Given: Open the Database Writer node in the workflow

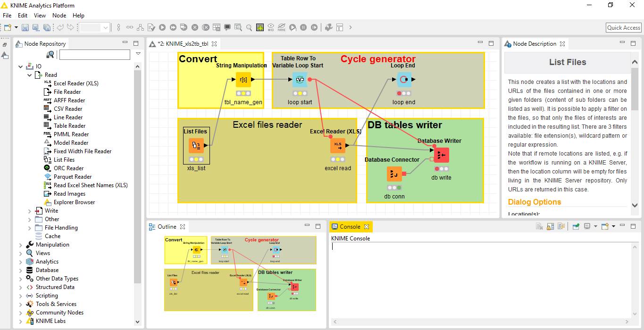Looking at the screenshot, I should 441,155.
